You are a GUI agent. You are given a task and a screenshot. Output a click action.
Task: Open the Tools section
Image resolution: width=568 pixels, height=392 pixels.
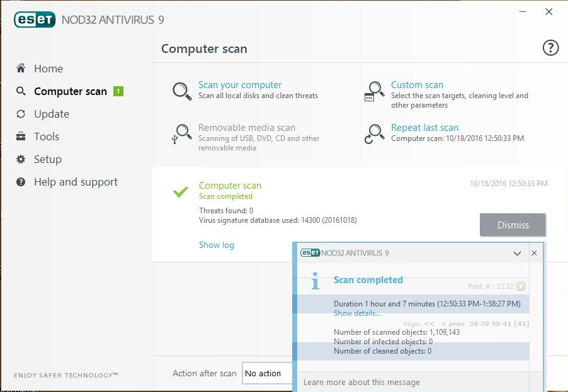[47, 137]
